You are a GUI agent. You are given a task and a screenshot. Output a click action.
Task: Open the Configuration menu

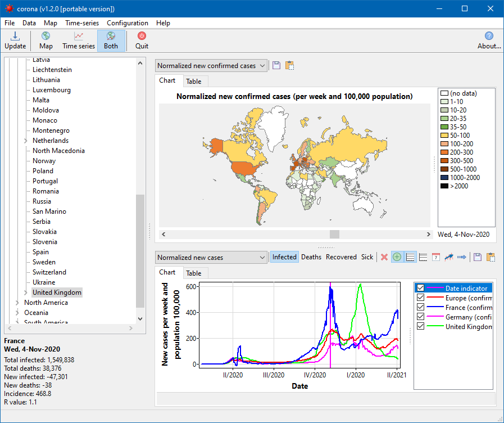coord(128,23)
